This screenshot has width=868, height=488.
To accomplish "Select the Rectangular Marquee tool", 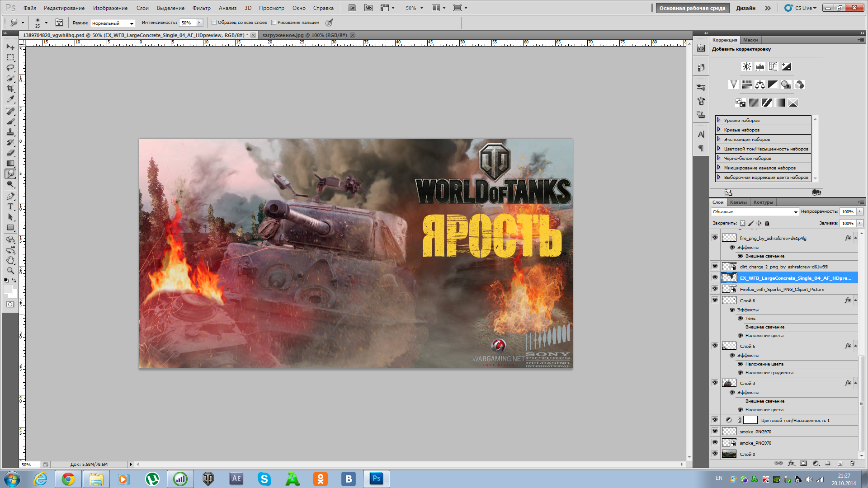I will click(x=10, y=57).
